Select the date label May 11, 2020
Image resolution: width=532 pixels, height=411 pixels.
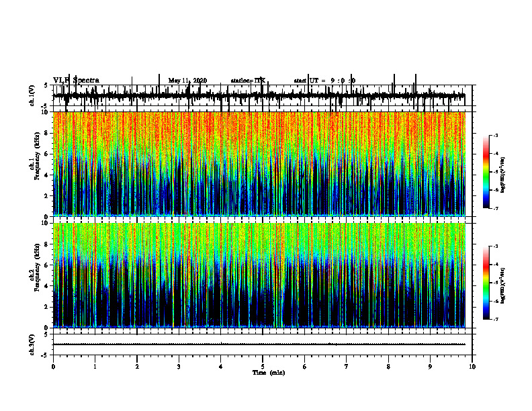187,81
